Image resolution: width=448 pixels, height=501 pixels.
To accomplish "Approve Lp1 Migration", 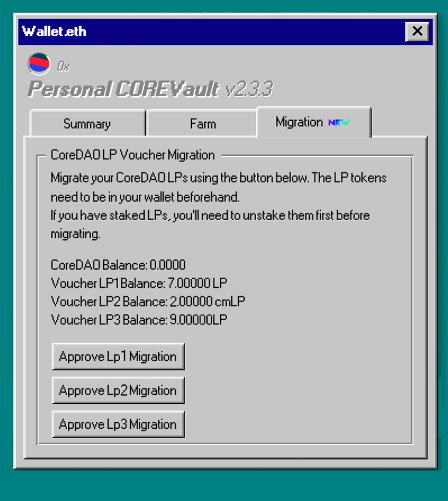I will 118,357.
